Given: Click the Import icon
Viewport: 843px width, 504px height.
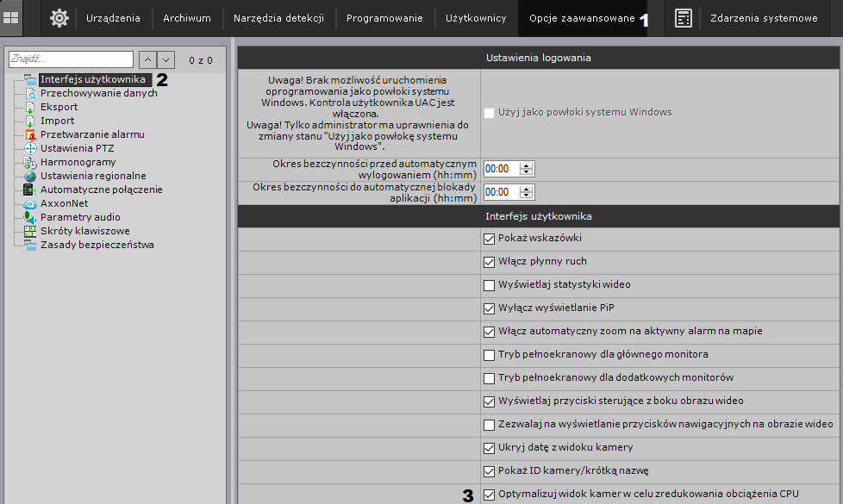Looking at the screenshot, I should tap(30, 121).
